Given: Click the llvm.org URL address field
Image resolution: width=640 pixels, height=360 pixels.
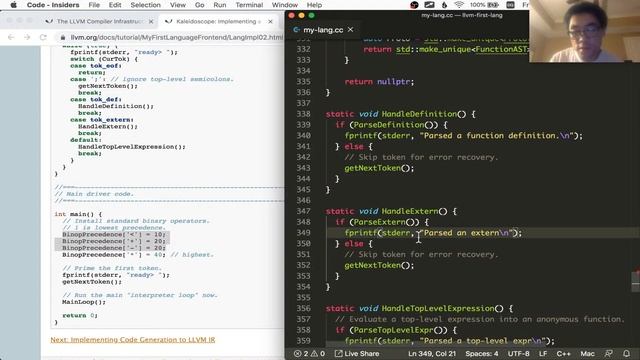Looking at the screenshot, I should point(176,38).
